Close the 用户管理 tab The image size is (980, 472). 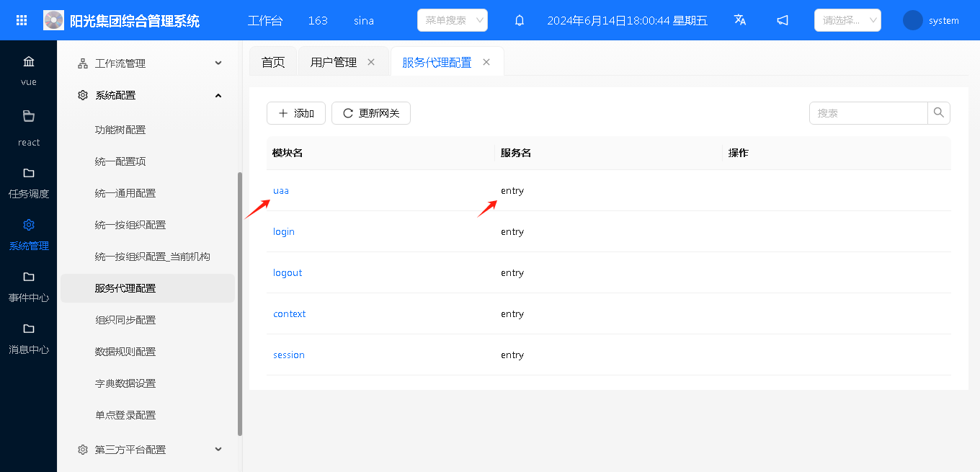point(371,62)
